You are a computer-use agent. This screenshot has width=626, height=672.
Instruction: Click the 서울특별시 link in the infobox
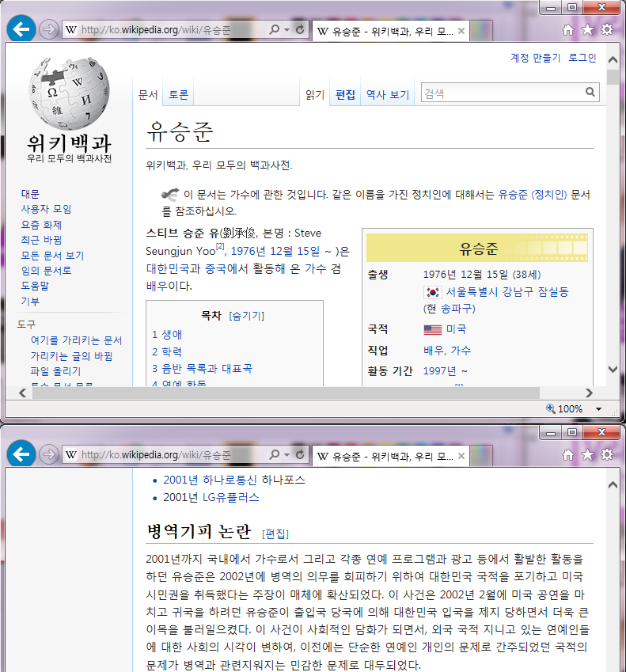point(472,292)
